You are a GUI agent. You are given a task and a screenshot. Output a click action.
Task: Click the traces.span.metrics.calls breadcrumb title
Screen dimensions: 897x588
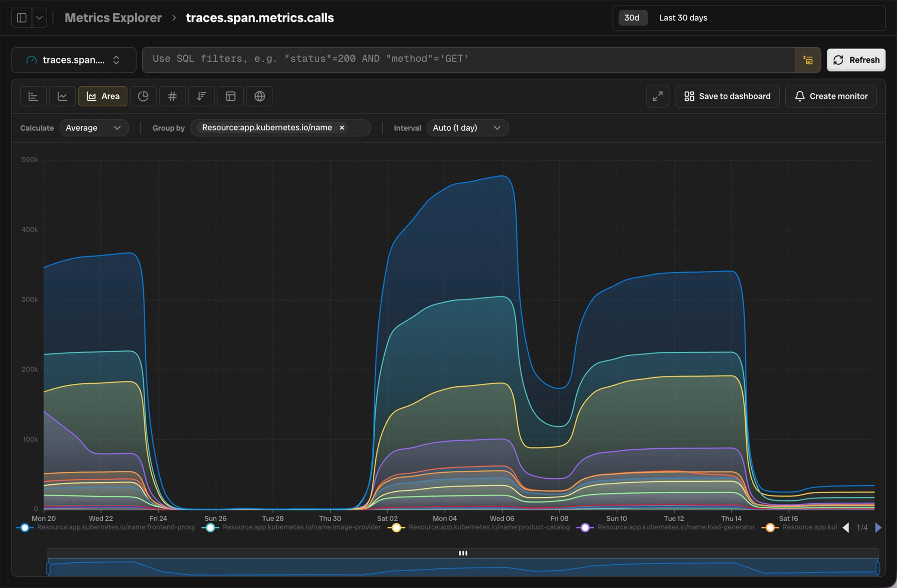[x=260, y=18]
